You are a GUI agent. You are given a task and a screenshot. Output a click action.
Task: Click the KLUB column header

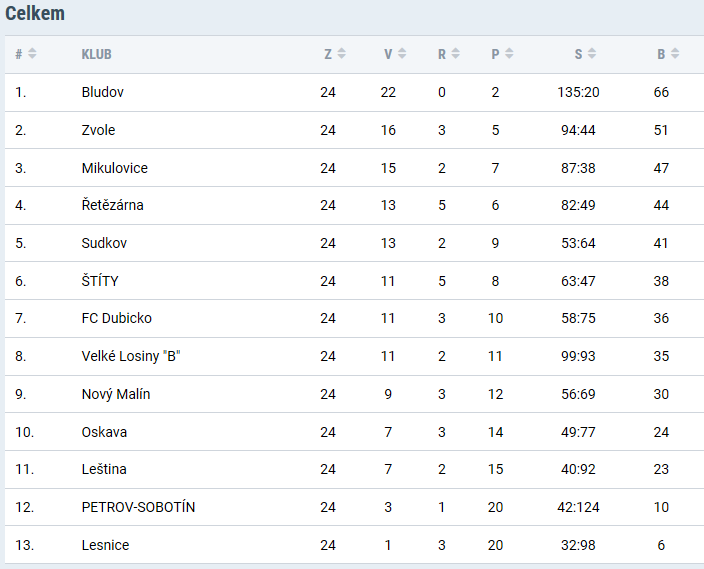[97, 54]
